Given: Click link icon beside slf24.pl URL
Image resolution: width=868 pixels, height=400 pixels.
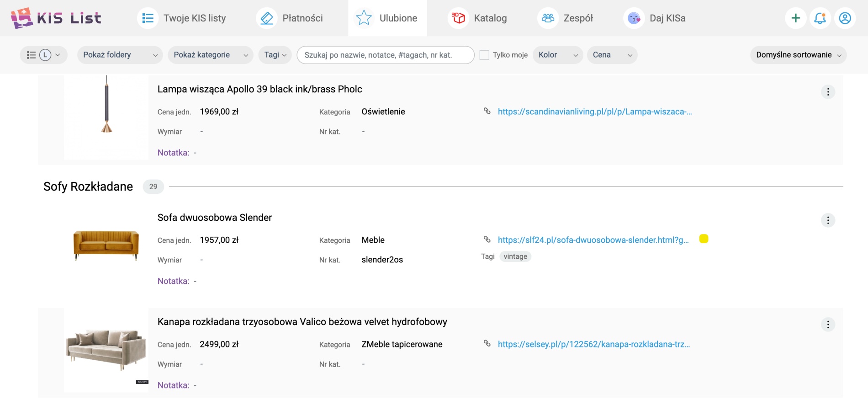Looking at the screenshot, I should pos(487,240).
